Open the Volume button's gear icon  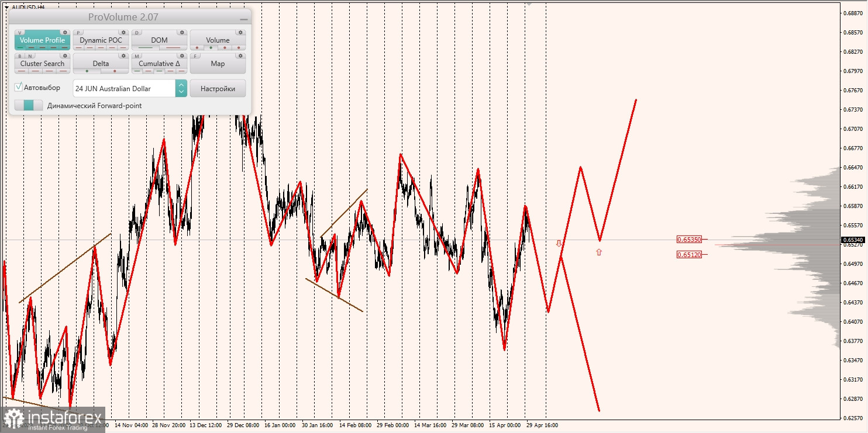pos(240,32)
